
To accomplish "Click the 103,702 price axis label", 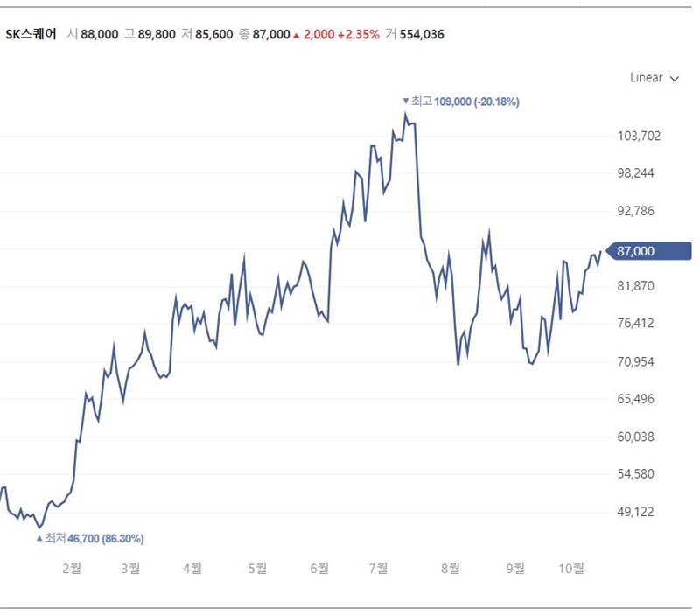I will click(638, 136).
